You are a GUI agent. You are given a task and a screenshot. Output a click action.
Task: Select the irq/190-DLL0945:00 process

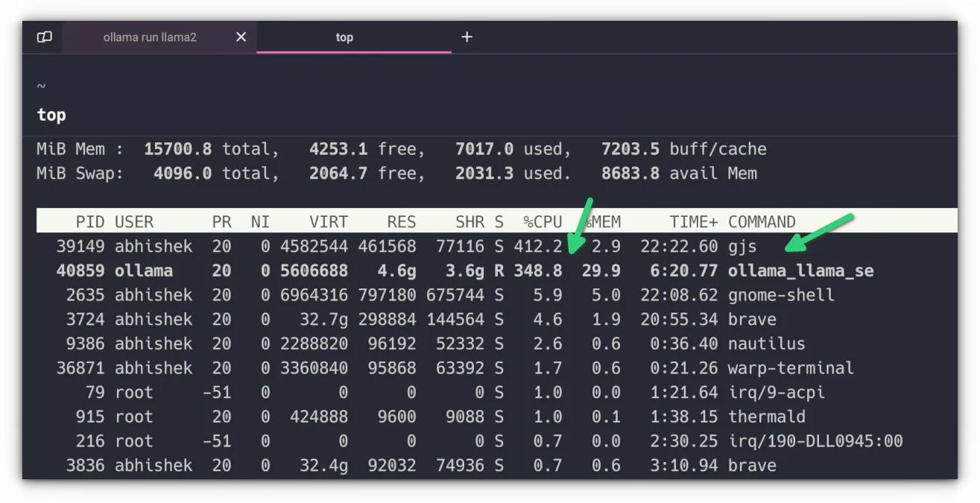815,441
